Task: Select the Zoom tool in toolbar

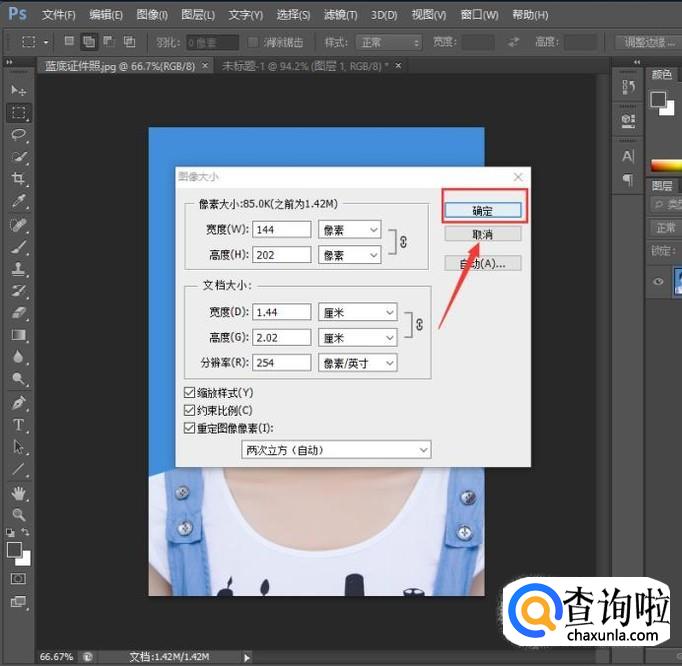Action: point(18,515)
